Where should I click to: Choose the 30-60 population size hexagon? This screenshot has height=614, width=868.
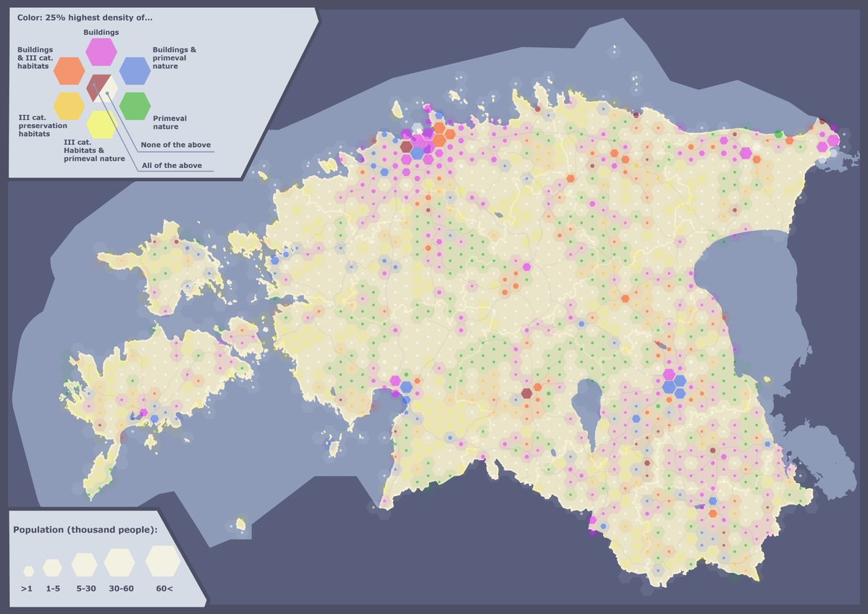(119, 562)
